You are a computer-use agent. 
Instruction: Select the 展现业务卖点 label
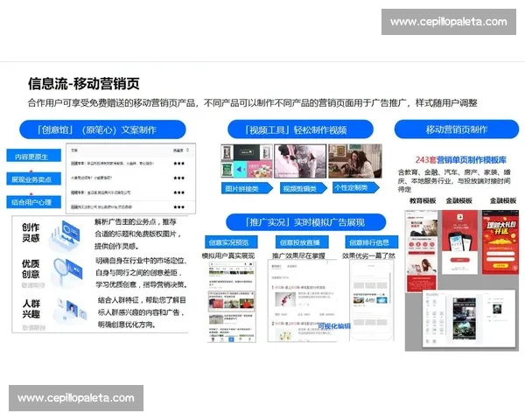34,178
